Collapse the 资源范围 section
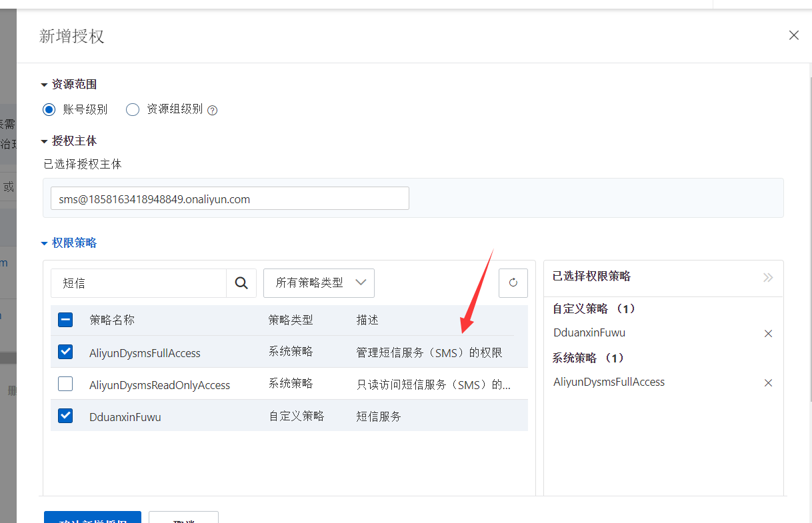The width and height of the screenshot is (812, 523). tap(45, 85)
